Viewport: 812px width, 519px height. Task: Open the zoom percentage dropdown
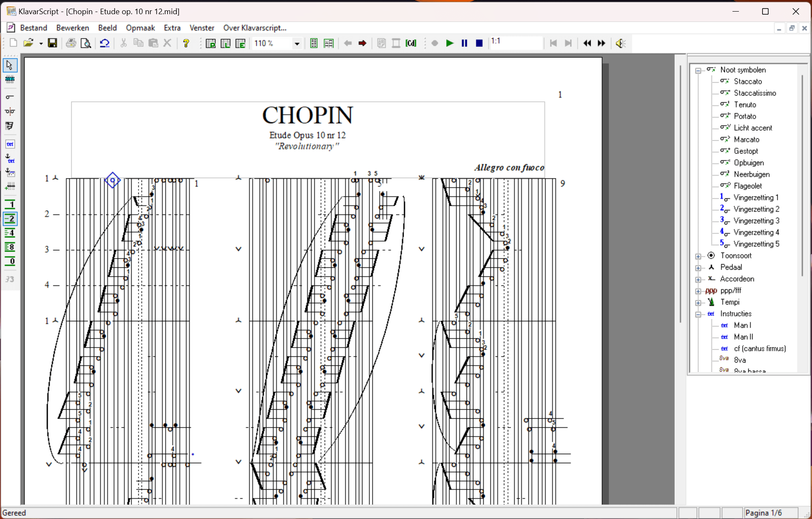coord(297,43)
